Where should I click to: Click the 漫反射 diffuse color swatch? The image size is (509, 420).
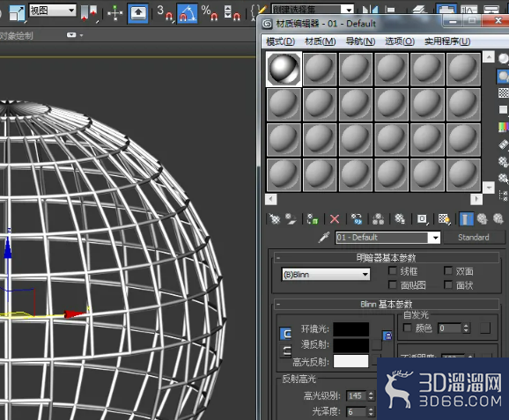[x=351, y=345]
